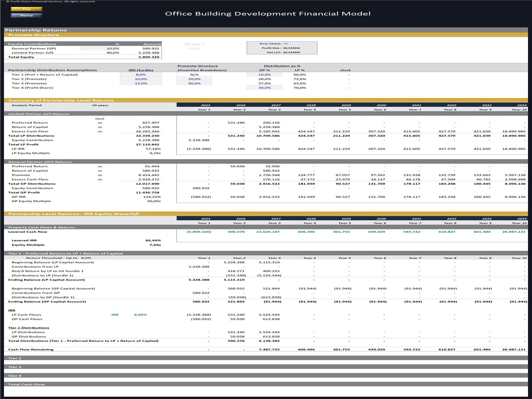The width and height of the screenshot is (532, 399).
Task: Expand the Tier 2 section header
Action: [15, 358]
